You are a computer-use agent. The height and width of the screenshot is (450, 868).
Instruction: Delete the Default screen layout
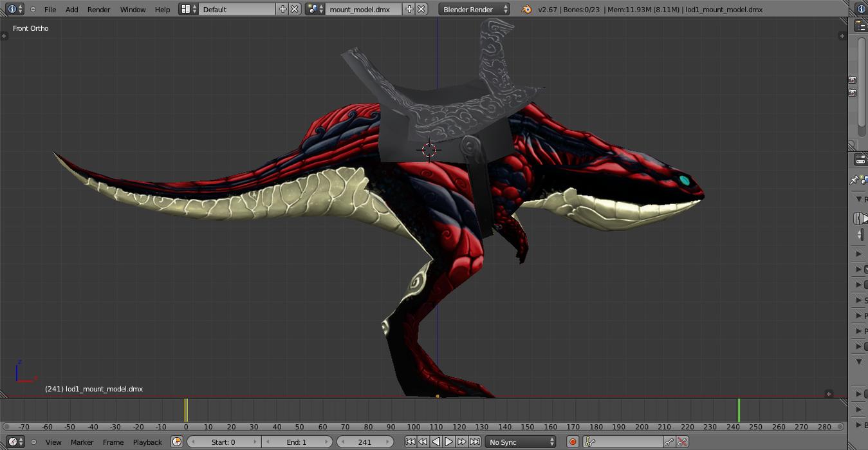pos(294,9)
